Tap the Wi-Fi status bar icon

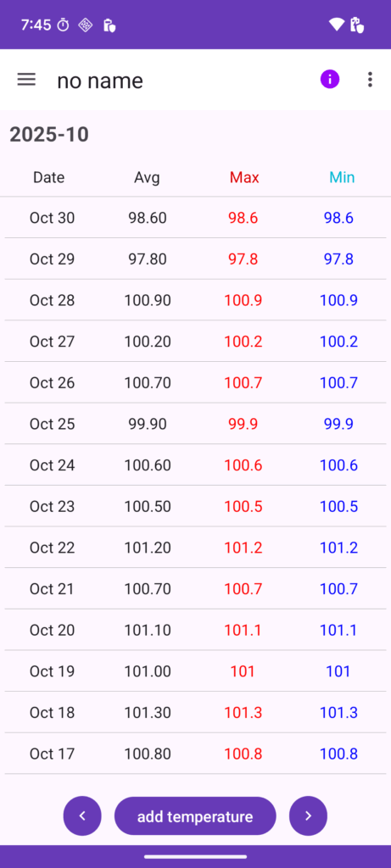pyautogui.click(x=336, y=25)
